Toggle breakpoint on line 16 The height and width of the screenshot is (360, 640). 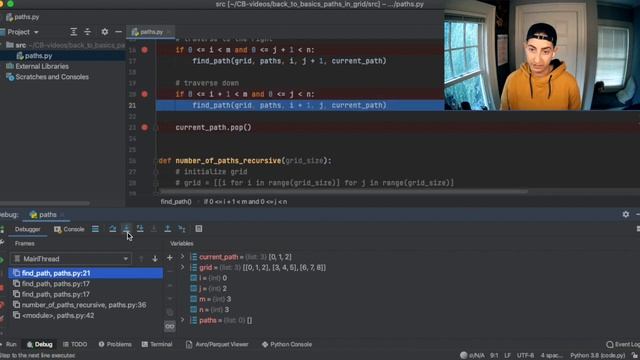coord(144,50)
